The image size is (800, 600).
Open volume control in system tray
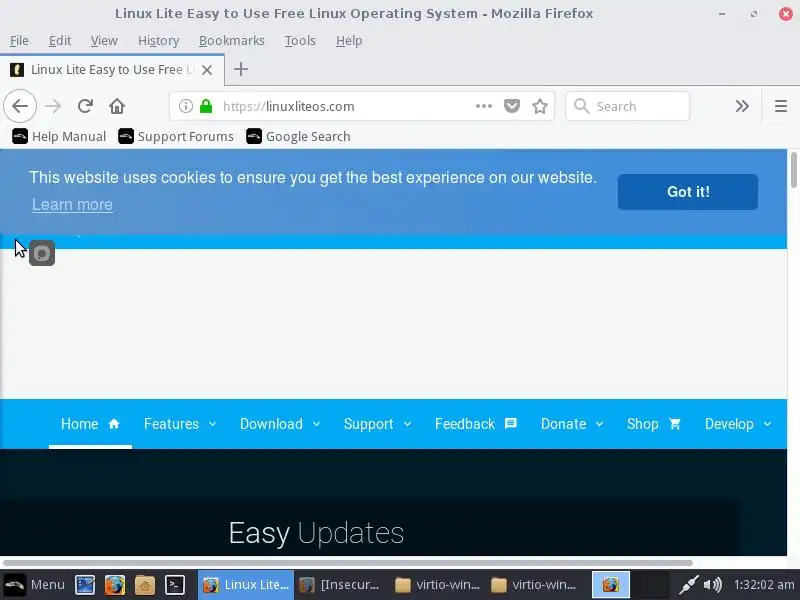coord(713,585)
